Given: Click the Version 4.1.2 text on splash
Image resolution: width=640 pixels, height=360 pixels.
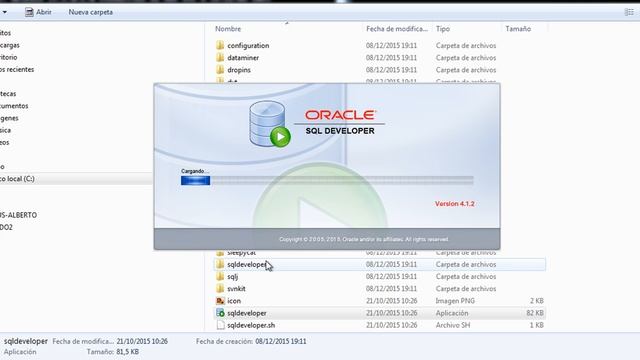Looking at the screenshot, I should (455, 204).
